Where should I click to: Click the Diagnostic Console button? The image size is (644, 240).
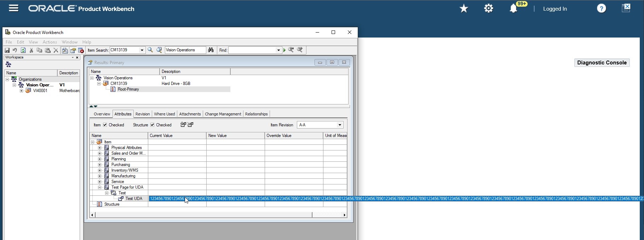coord(602,63)
